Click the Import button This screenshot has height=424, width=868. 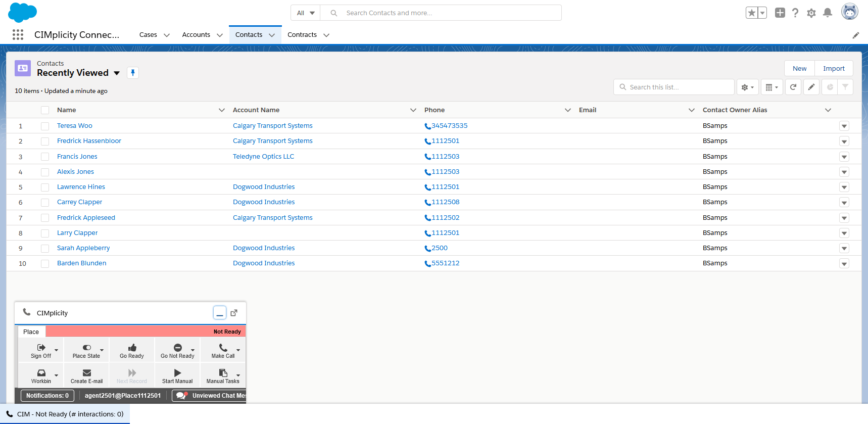click(834, 68)
